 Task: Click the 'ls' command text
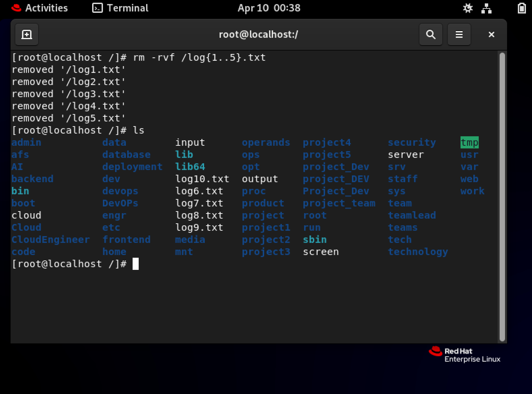coord(138,130)
